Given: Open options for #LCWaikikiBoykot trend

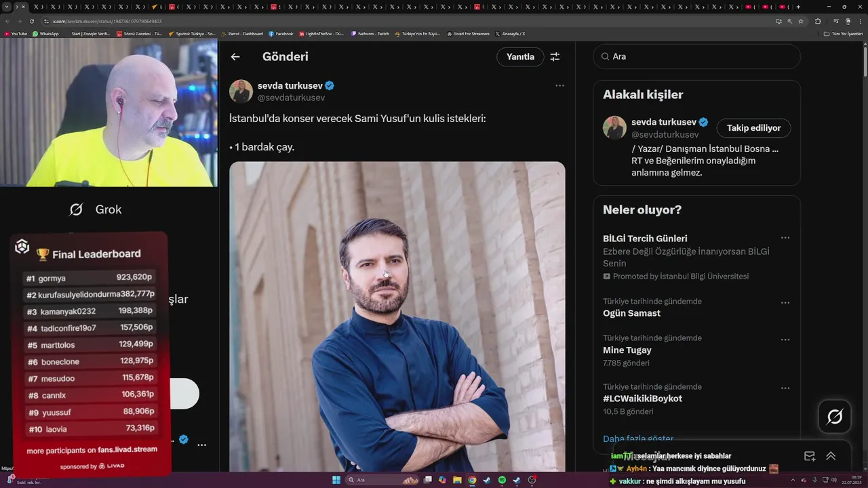Looking at the screenshot, I should click(785, 388).
